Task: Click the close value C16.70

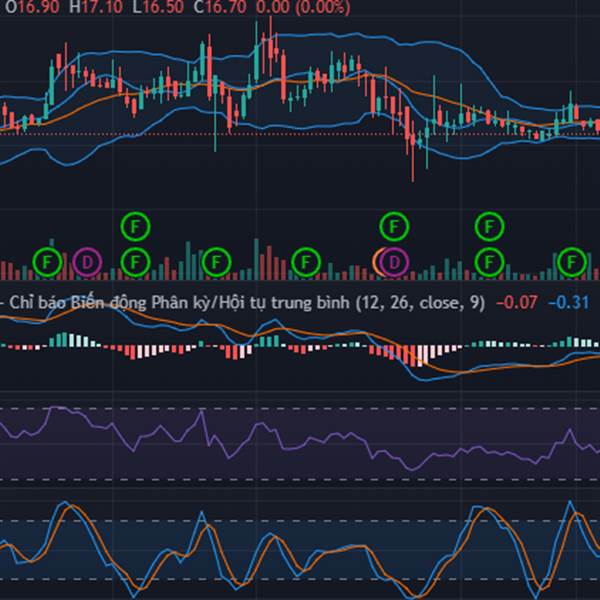Action: click(220, 7)
